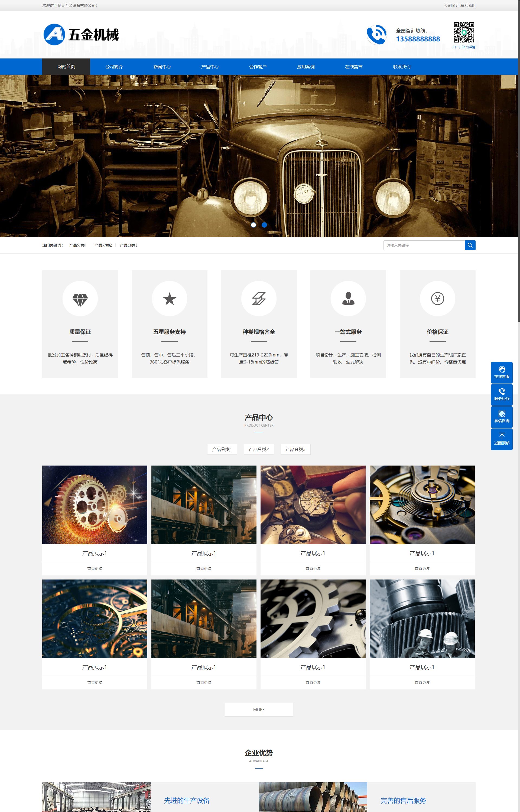This screenshot has width=520, height=812.
Task: Click the MORE button under products
Action: click(259, 709)
